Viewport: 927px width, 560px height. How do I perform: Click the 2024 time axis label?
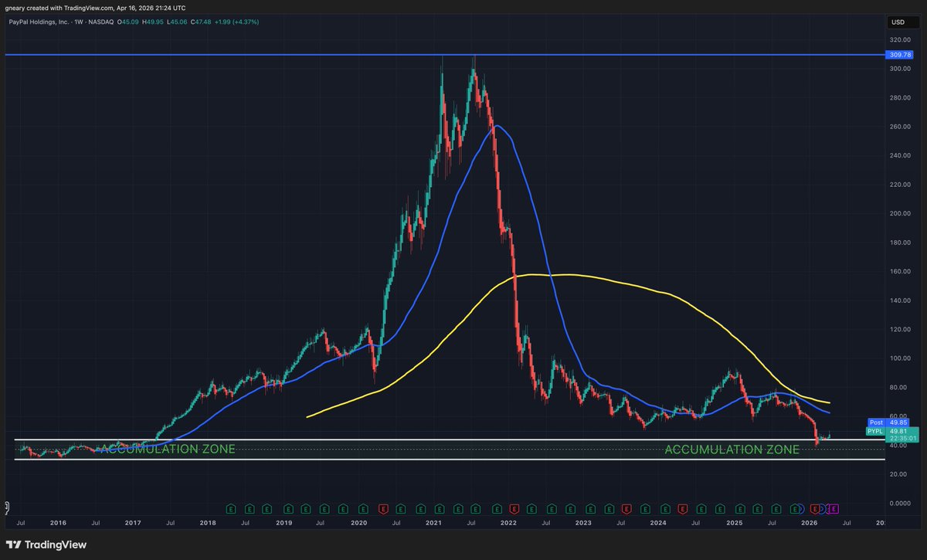657,523
